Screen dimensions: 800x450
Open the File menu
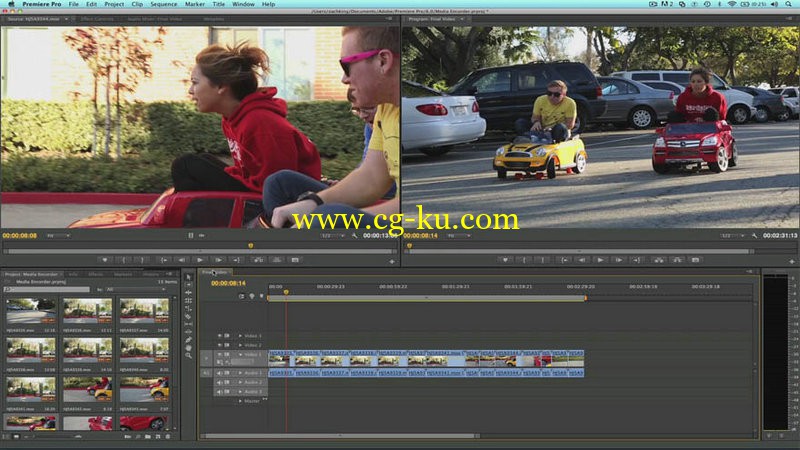(73, 4)
